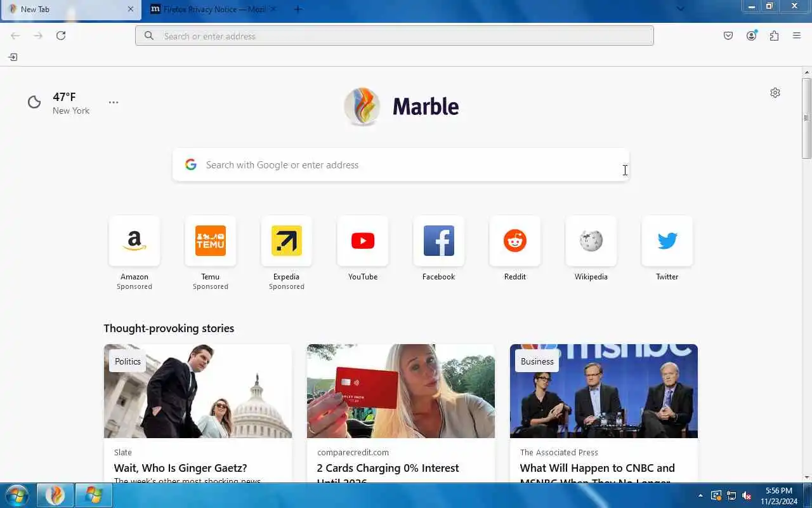
Task: Click the Politics category label
Action: coord(128,361)
